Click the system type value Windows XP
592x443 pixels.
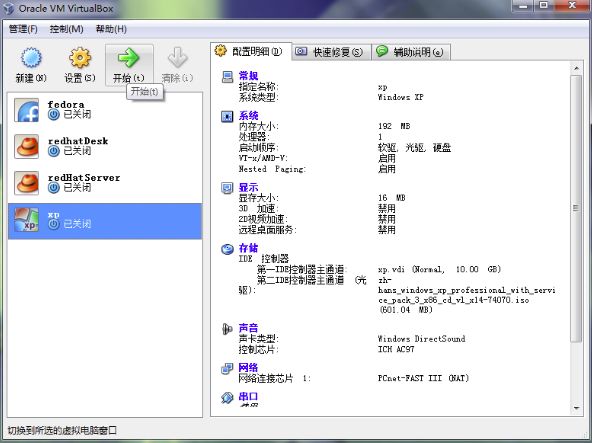401,97
